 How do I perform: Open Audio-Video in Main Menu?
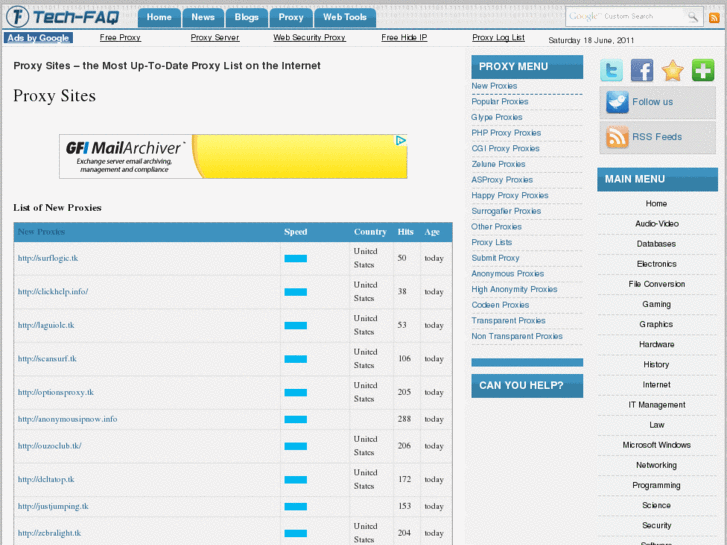tap(657, 224)
